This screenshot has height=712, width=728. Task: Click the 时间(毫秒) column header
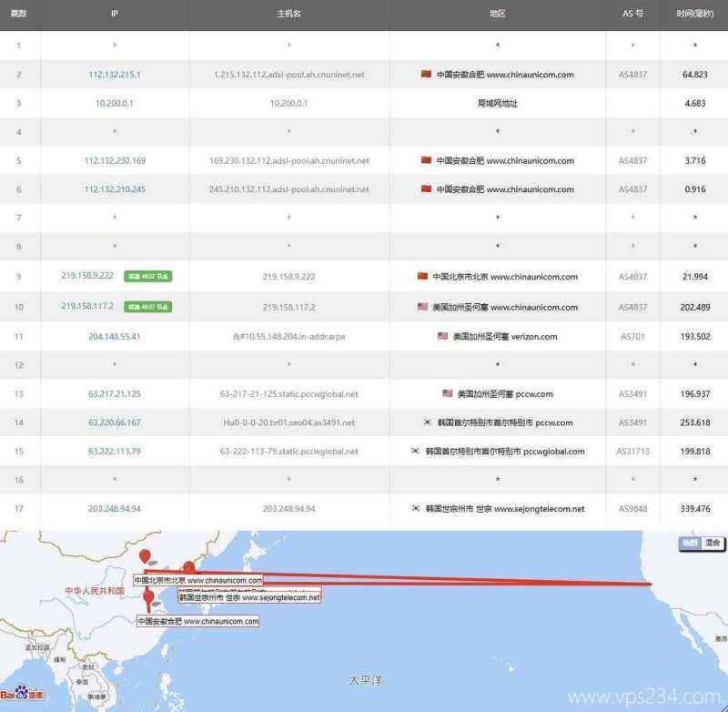click(693, 14)
